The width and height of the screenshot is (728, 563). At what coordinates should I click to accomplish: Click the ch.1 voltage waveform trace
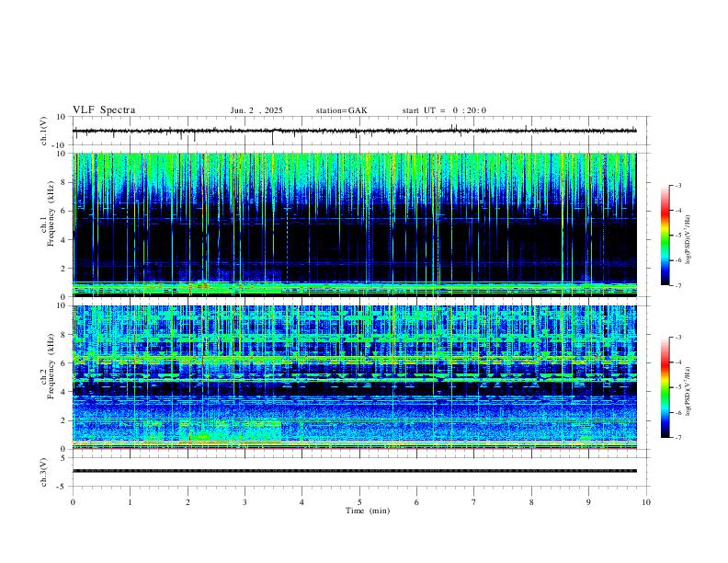(x=354, y=131)
